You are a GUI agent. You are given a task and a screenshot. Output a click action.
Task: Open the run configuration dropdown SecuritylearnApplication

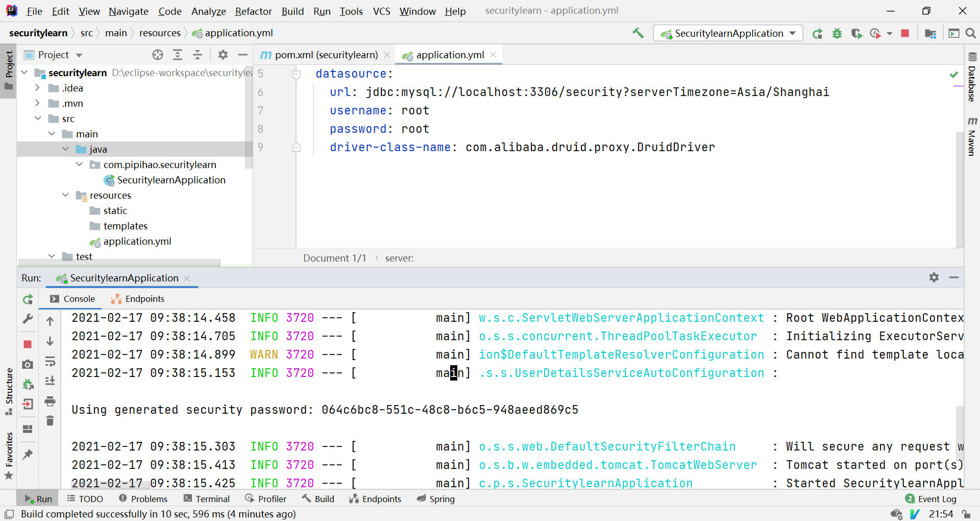[x=728, y=34]
